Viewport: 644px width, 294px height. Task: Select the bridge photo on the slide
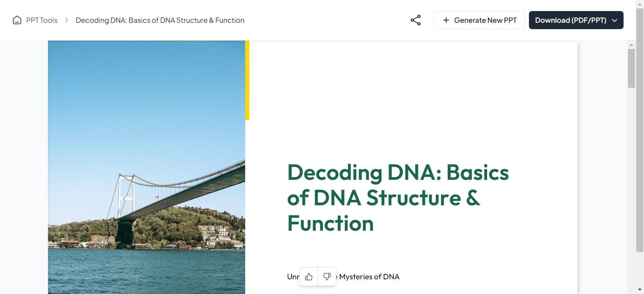click(147, 167)
